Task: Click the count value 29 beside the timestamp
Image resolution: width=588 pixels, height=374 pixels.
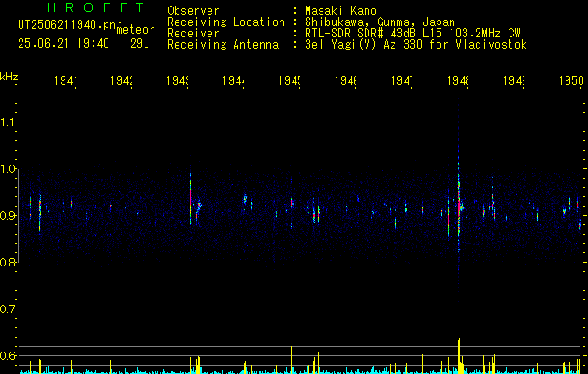Action: pyautogui.click(x=139, y=44)
